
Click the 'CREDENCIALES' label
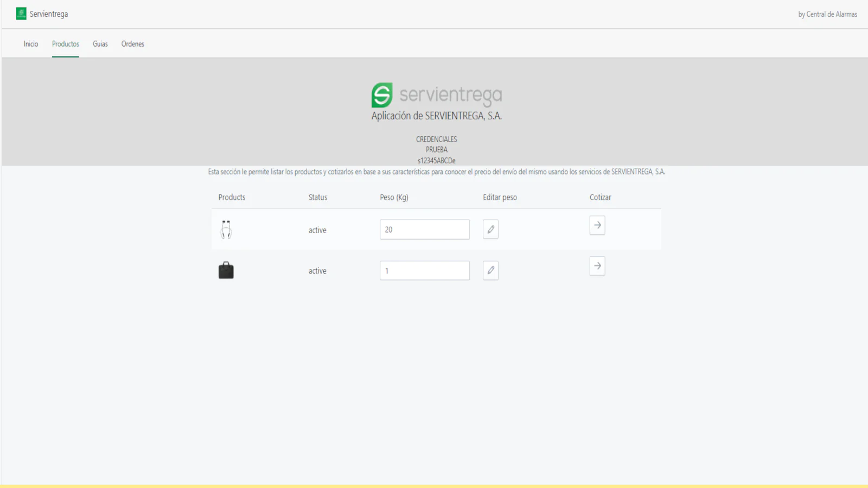coord(437,139)
